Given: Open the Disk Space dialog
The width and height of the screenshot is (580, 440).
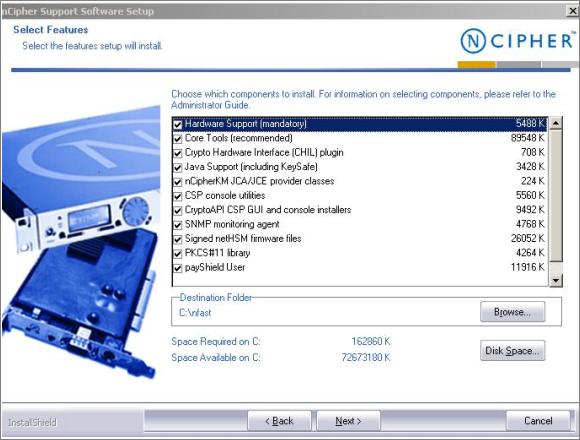Looking at the screenshot, I should 512,351.
